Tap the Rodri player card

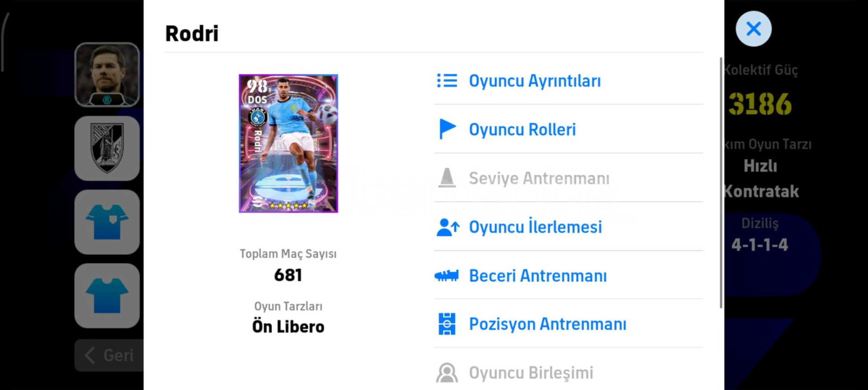click(x=288, y=143)
